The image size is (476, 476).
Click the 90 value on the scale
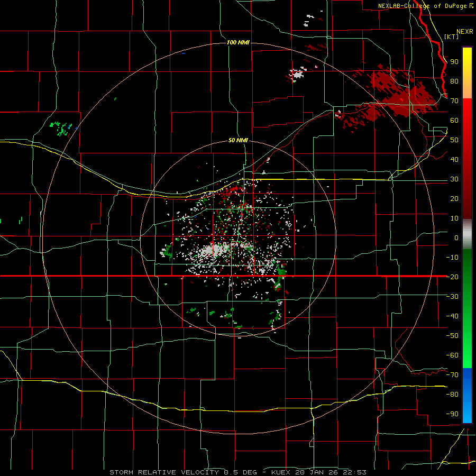[454, 62]
